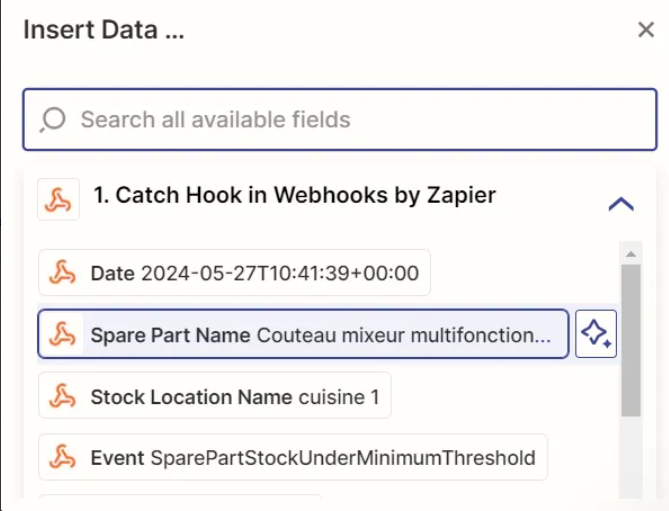Click the gray scrollbar thumb of the fields list
669x511 pixels.
(631, 340)
